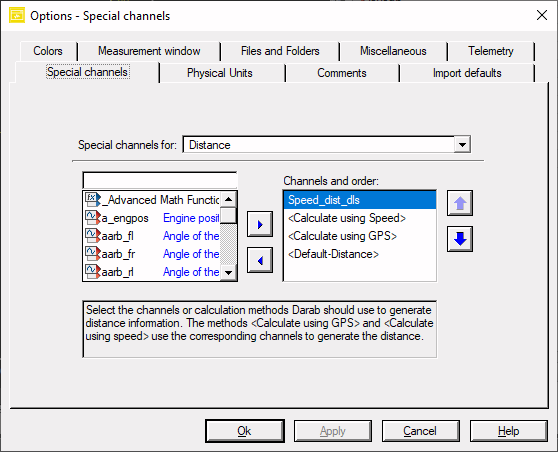Click the right arrow to add channel
The image size is (558, 452).
pyautogui.click(x=260, y=224)
